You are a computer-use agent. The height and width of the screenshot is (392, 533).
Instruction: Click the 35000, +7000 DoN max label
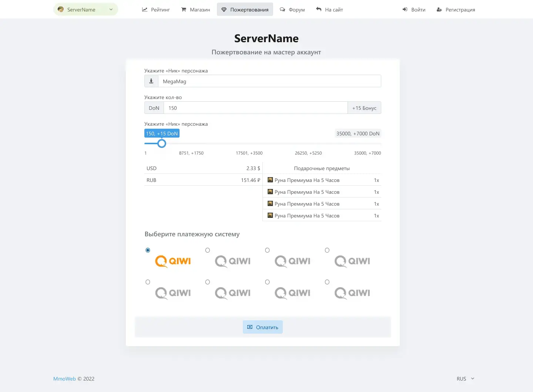point(358,134)
